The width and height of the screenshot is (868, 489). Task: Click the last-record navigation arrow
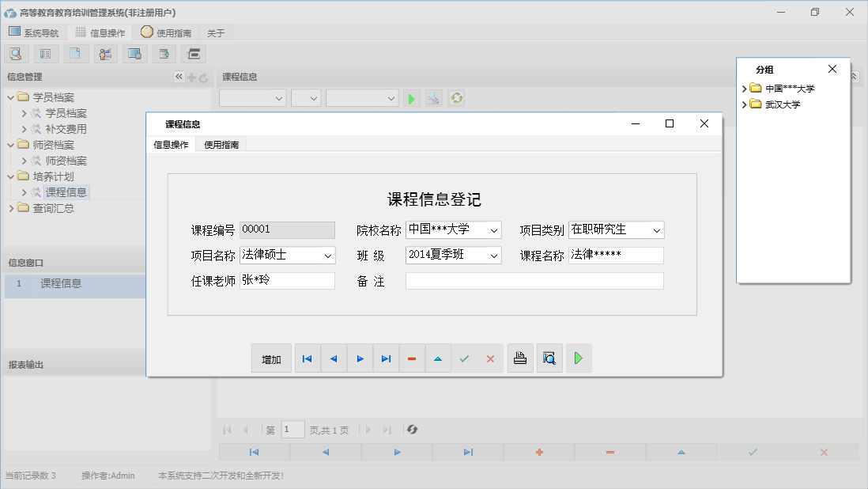[386, 358]
